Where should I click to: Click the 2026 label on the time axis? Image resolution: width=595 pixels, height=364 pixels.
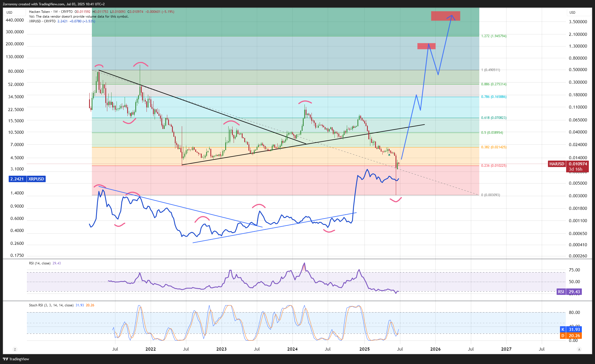435,349
